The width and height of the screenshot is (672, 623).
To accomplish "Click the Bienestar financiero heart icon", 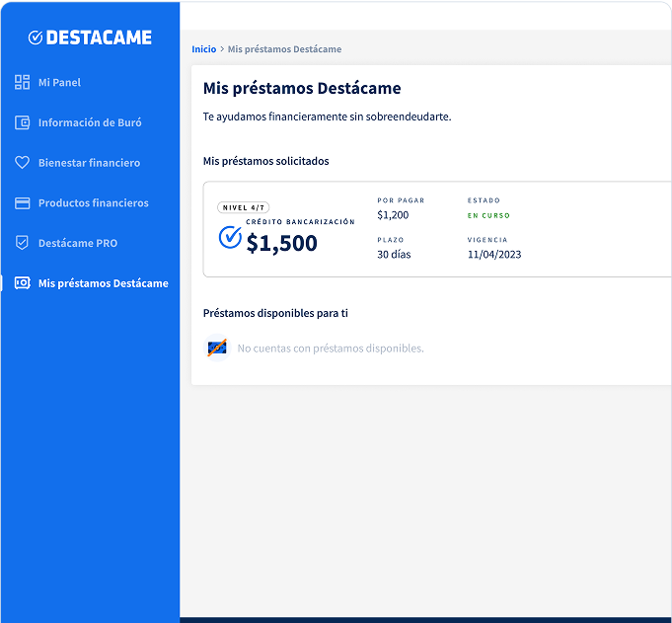I will [x=22, y=163].
